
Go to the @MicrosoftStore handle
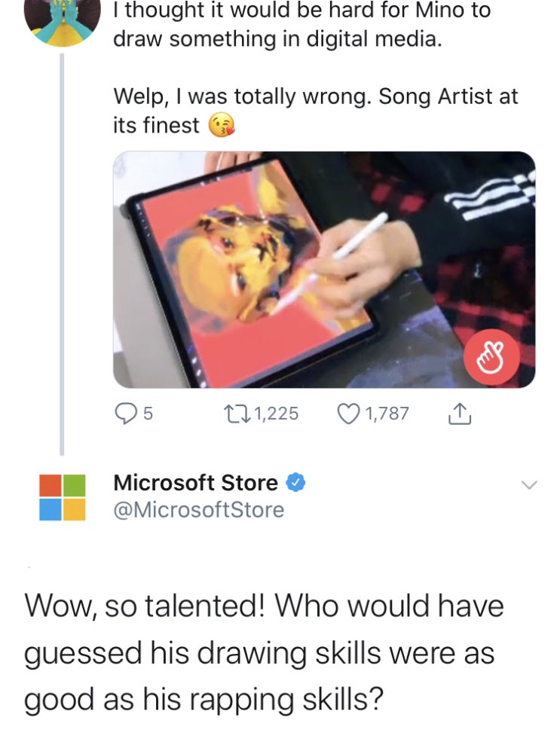click(x=198, y=510)
